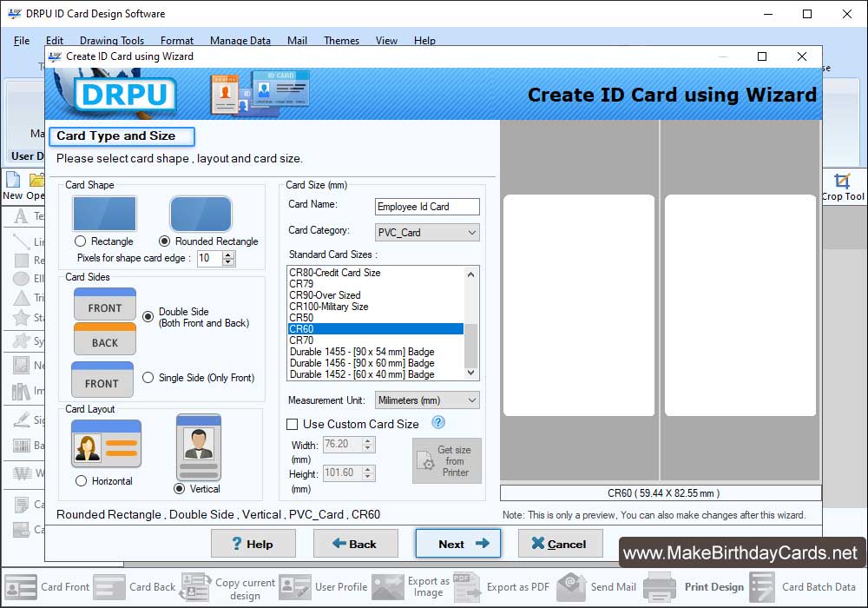Click the Vertical layout card illustration
The height and width of the screenshot is (608, 868).
[199, 447]
